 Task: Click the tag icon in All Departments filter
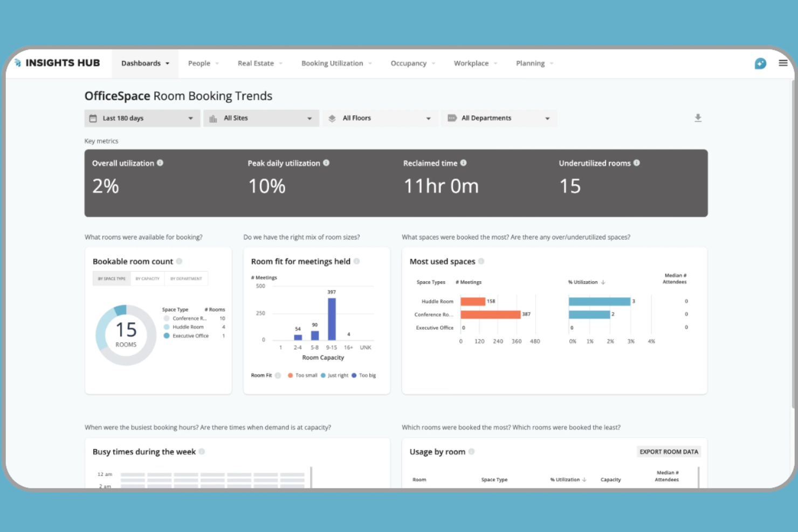pos(452,118)
